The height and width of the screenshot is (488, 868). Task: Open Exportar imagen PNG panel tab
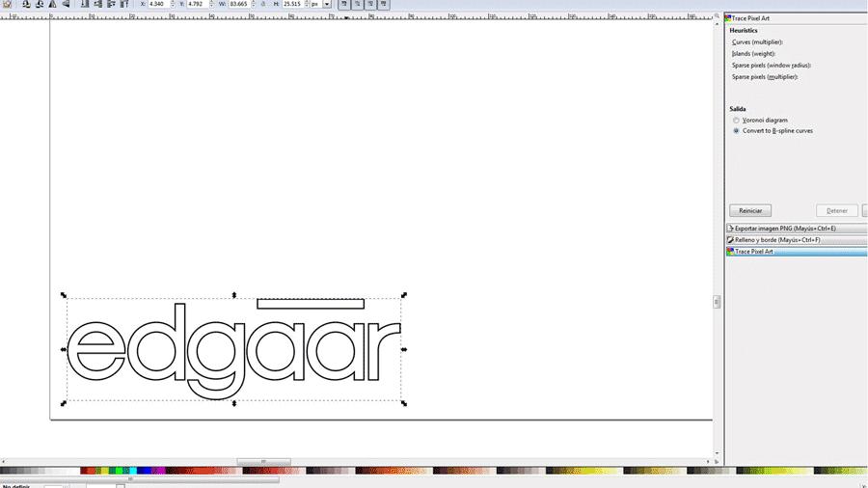pos(796,229)
